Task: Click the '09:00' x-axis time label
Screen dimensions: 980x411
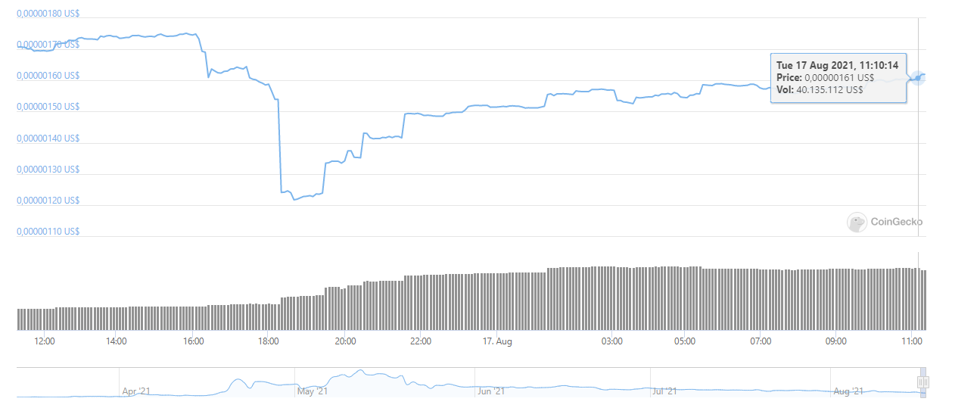Action: pos(836,341)
